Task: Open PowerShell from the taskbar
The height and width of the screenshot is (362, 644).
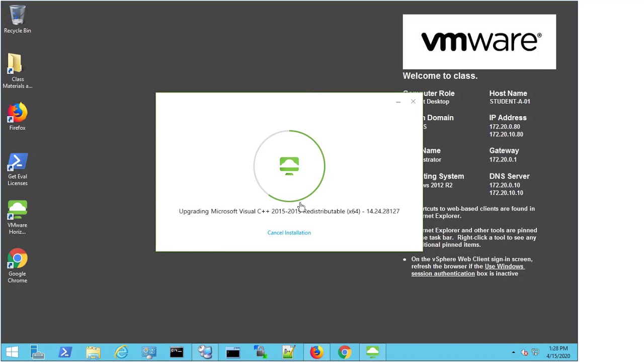Action: point(65,352)
